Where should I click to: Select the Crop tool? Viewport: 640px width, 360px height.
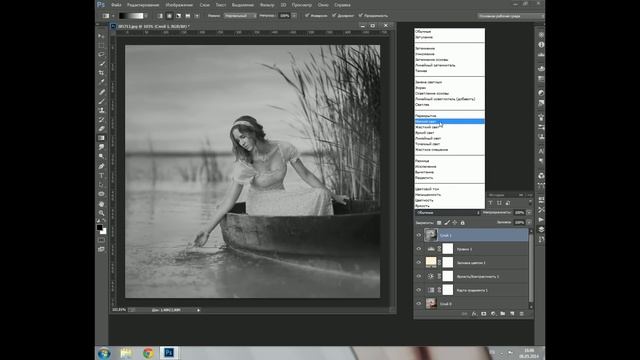click(x=101, y=73)
